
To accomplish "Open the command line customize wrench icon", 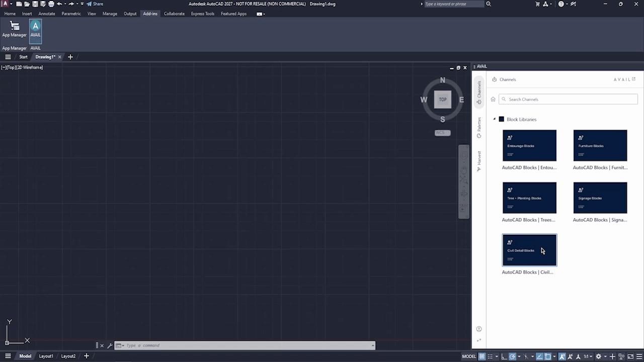I will (x=110, y=345).
